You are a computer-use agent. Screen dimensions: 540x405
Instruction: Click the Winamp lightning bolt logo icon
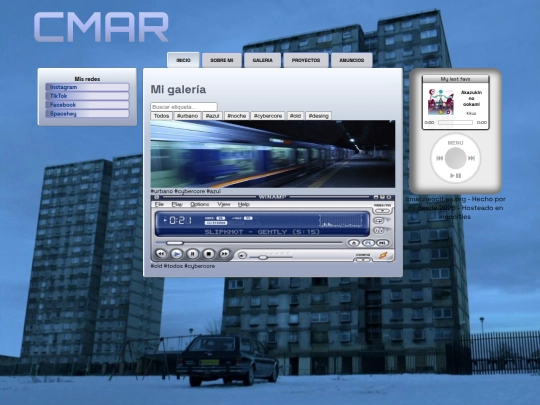[383, 255]
